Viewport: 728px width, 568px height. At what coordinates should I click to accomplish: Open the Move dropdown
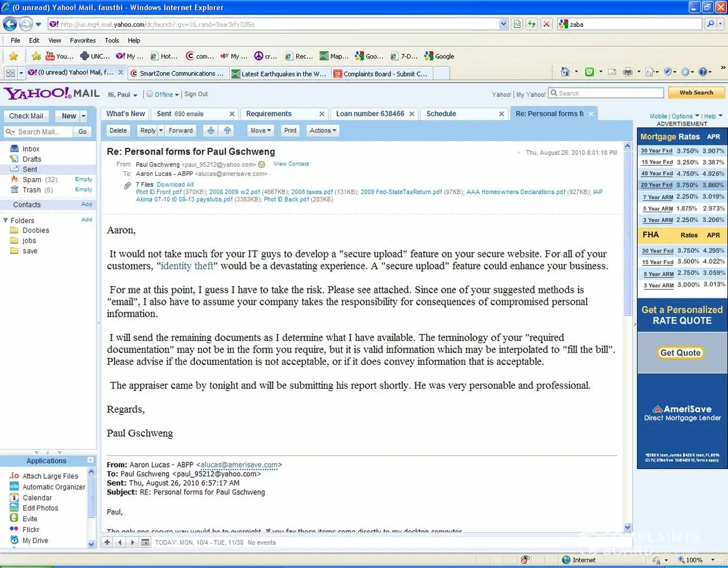[x=260, y=131]
